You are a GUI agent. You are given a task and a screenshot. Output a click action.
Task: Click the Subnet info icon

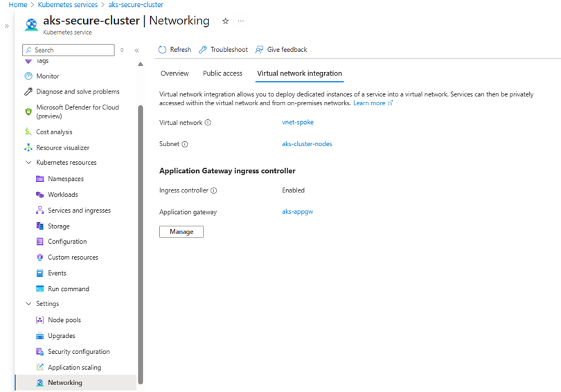tap(185, 144)
